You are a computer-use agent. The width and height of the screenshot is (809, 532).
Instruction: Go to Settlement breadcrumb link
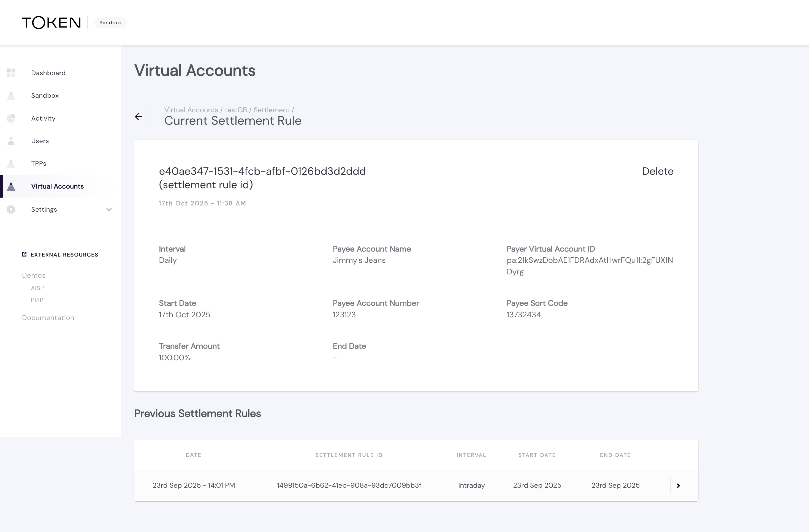(x=271, y=110)
